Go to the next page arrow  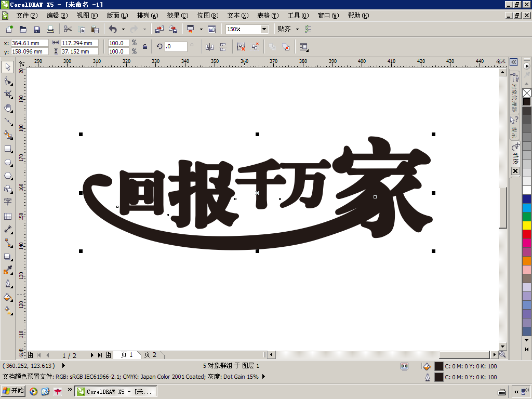point(92,355)
